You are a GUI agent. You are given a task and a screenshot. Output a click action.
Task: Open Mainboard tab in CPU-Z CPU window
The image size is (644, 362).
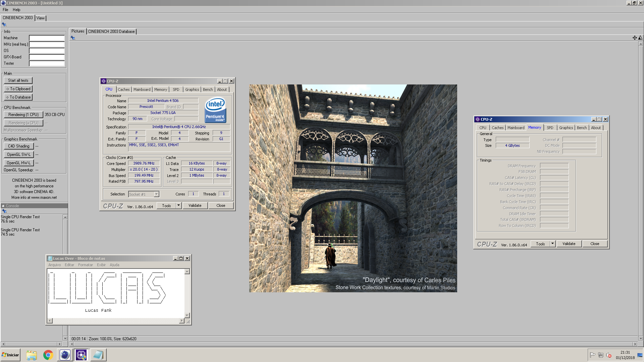[x=142, y=89]
